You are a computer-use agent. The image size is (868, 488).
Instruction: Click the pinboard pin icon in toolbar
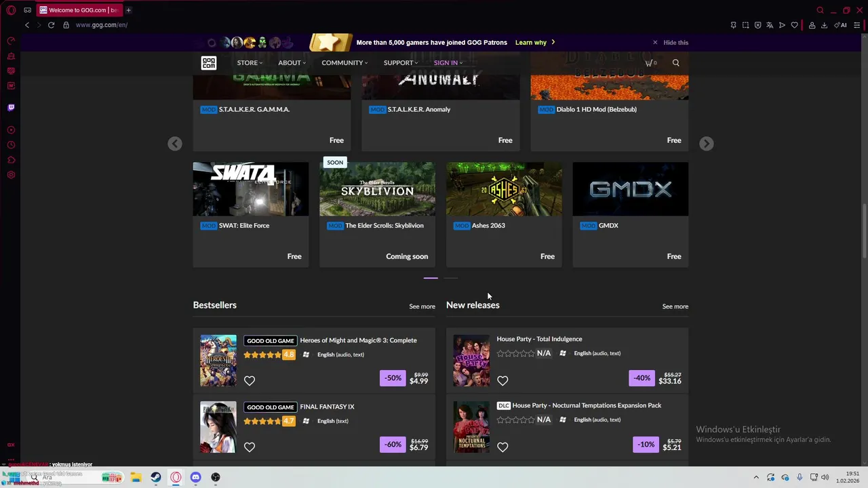733,25
